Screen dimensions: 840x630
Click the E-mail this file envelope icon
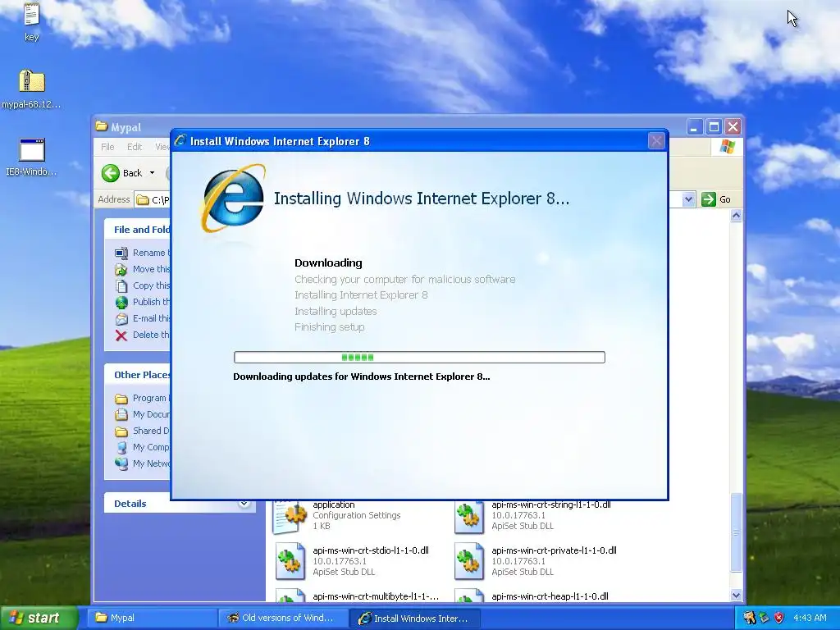coord(121,319)
